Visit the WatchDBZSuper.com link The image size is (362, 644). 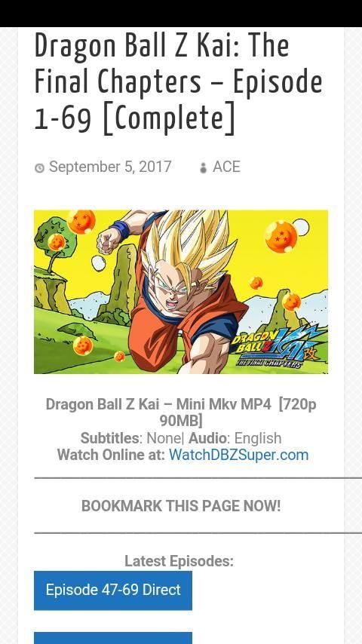tap(239, 455)
